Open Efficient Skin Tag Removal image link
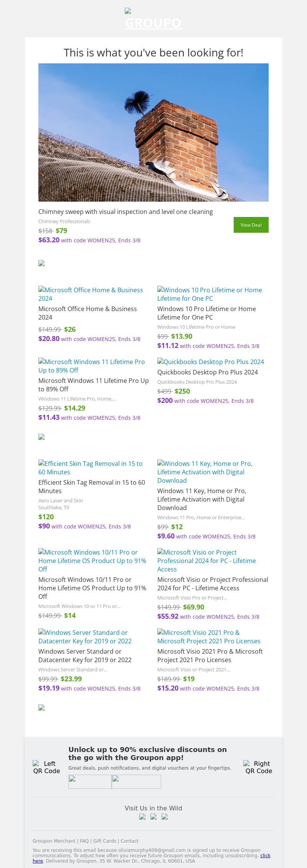This screenshot has width=307, height=868. [x=91, y=468]
